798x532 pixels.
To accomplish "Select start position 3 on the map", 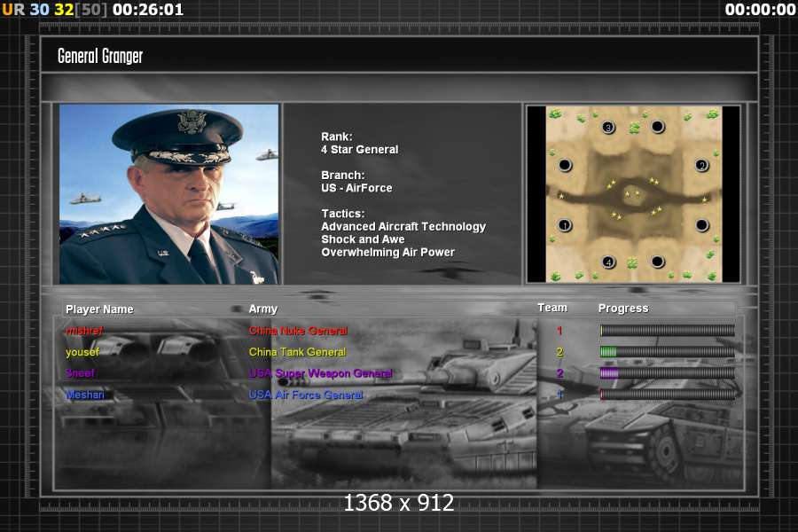I will point(608,127).
